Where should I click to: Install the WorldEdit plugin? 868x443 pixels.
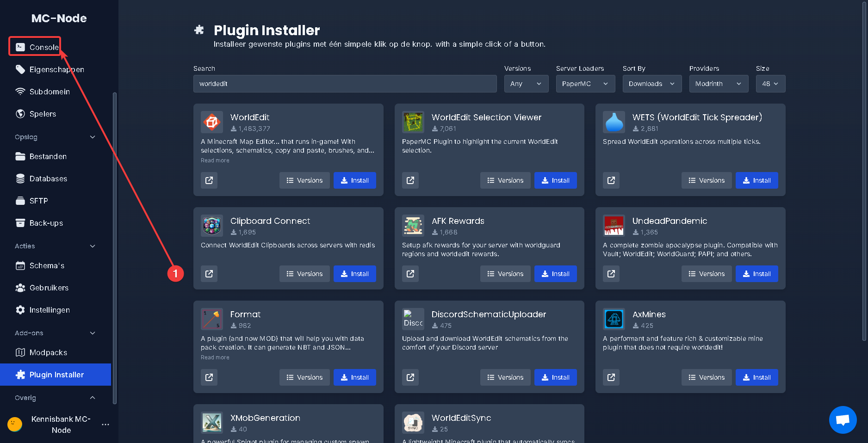pyautogui.click(x=354, y=180)
